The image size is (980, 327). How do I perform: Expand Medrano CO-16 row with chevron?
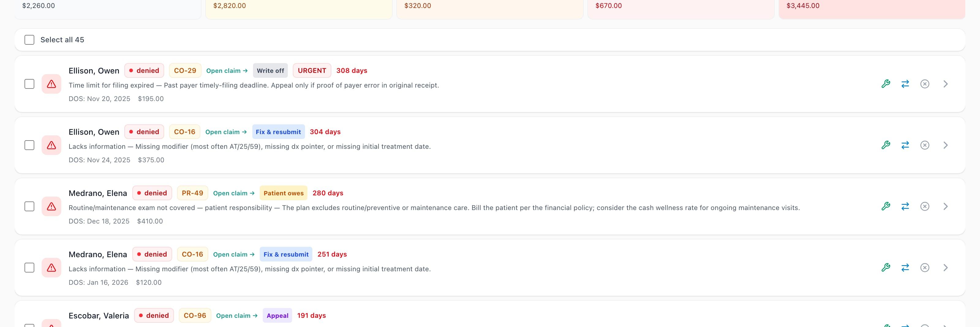945,268
